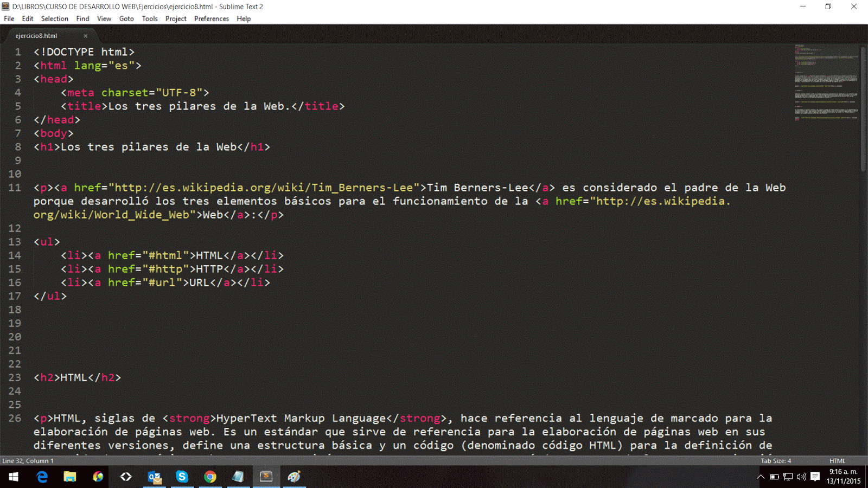Open the notebook app in taskbar
The height and width of the screenshot is (488, 868).
click(238, 477)
